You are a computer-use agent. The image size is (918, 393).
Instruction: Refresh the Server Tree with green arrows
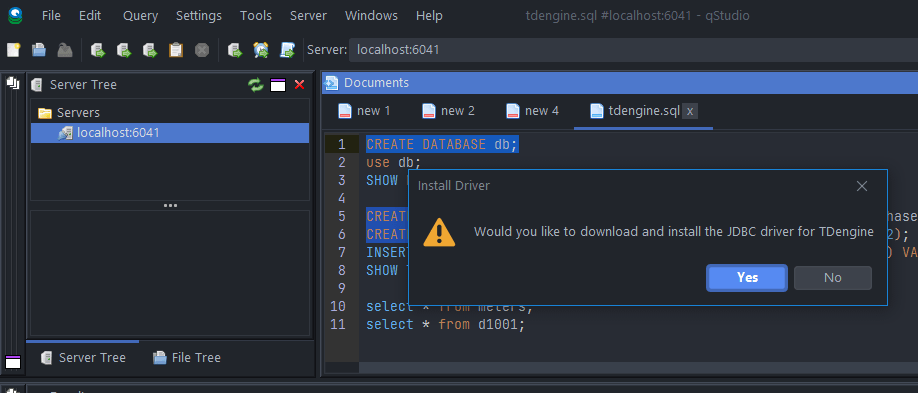tap(256, 85)
